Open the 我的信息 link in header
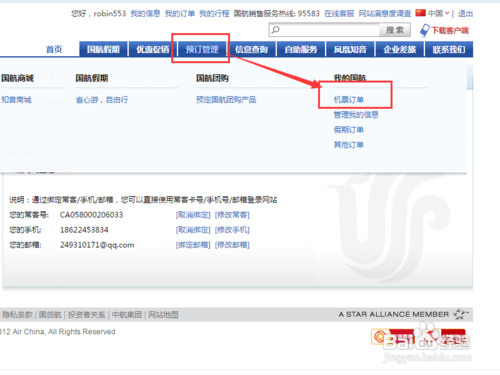This screenshot has width=500, height=375. pos(145,13)
